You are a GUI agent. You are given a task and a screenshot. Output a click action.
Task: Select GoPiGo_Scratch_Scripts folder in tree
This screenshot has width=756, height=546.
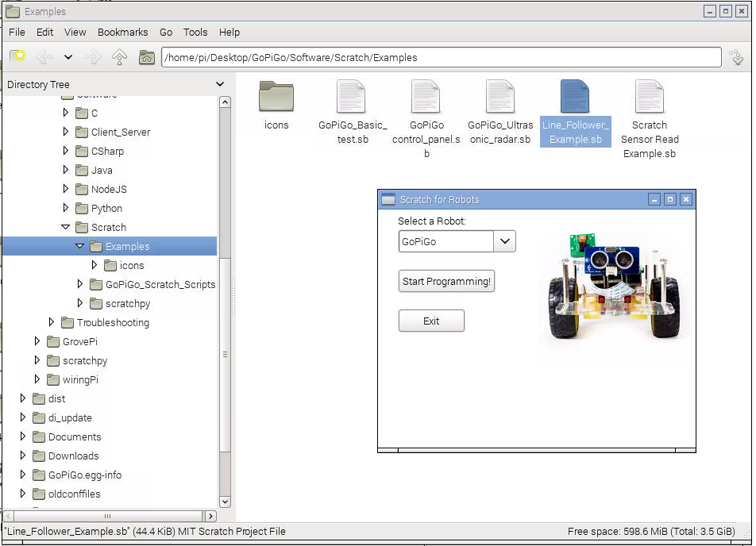(160, 284)
